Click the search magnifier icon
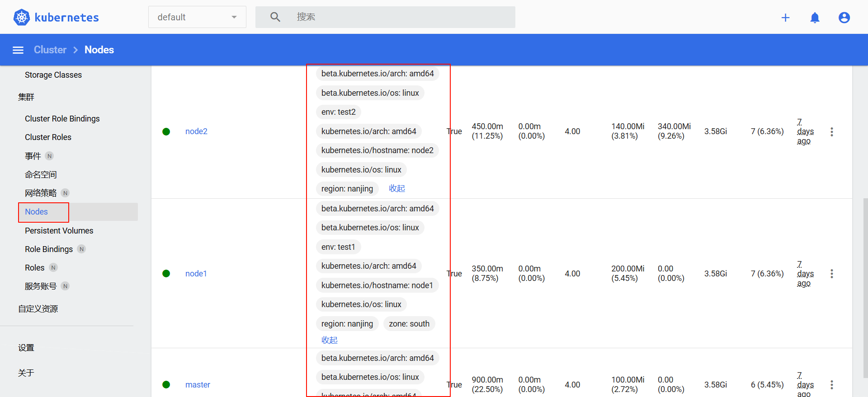 pos(275,17)
